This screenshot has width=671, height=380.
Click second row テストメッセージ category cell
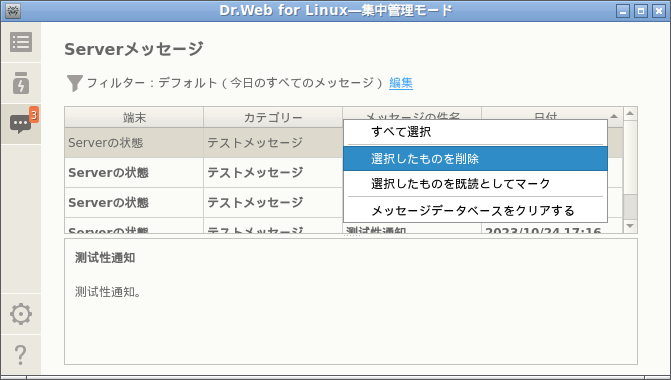pos(273,172)
